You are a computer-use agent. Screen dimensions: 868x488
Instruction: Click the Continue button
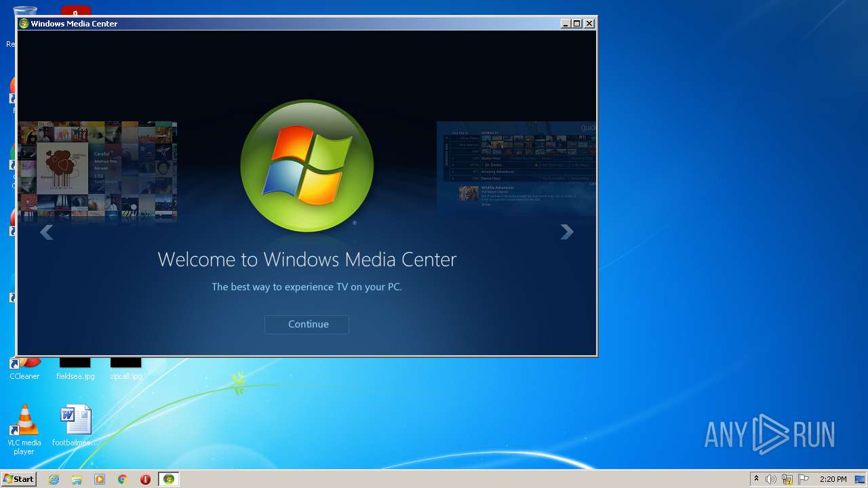click(307, 324)
